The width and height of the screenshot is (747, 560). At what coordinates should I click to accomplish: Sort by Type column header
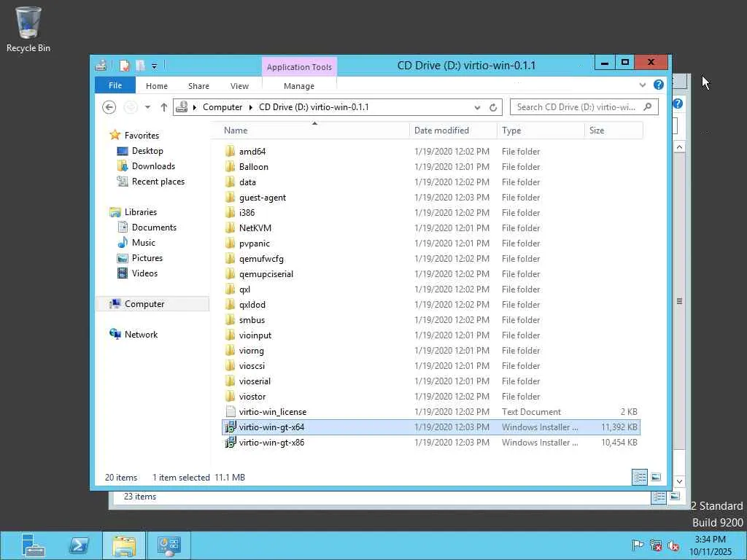coord(541,131)
